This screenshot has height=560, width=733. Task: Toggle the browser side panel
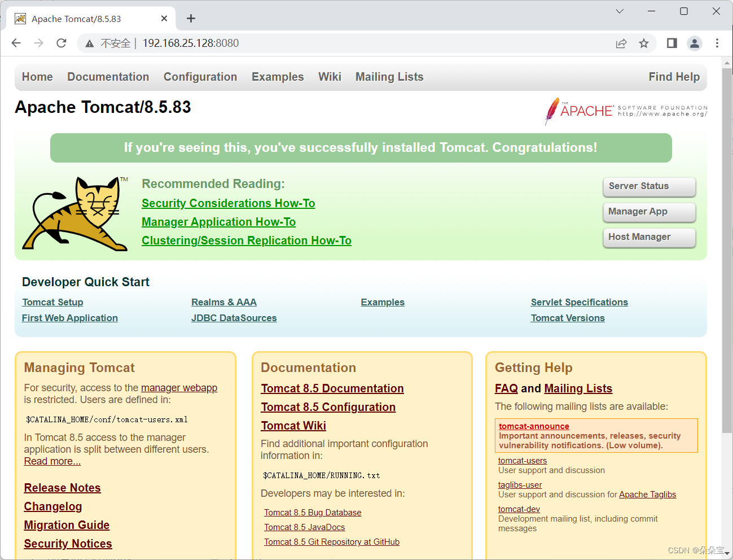click(x=672, y=43)
